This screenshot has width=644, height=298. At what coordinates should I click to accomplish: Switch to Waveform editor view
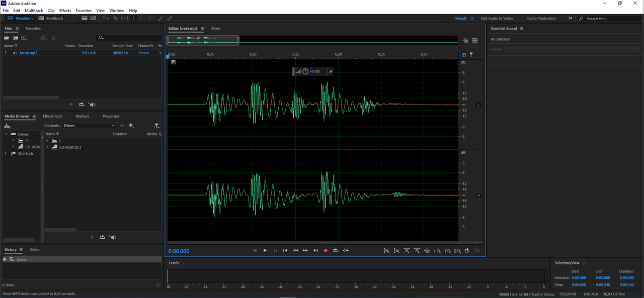(20, 18)
